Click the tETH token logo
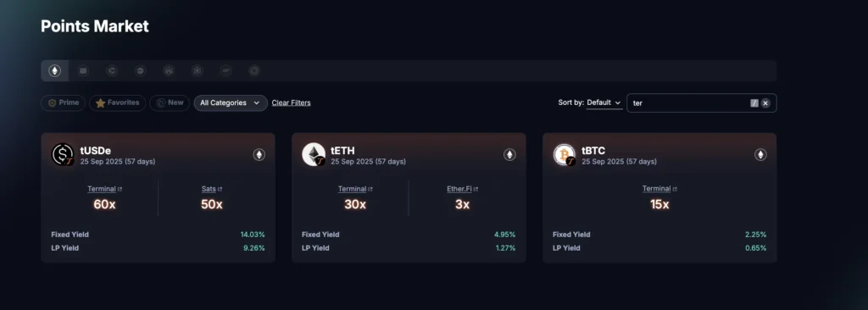The image size is (868, 310). click(314, 154)
